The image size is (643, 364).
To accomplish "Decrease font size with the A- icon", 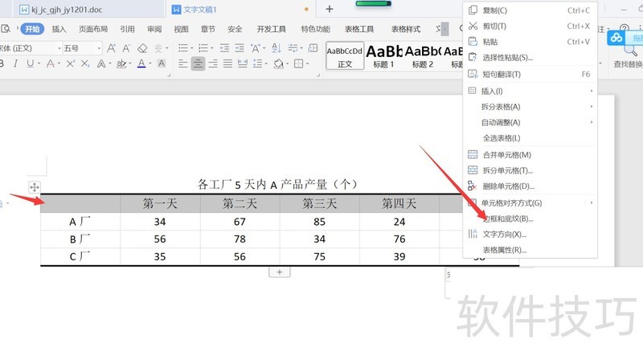I will (126, 48).
